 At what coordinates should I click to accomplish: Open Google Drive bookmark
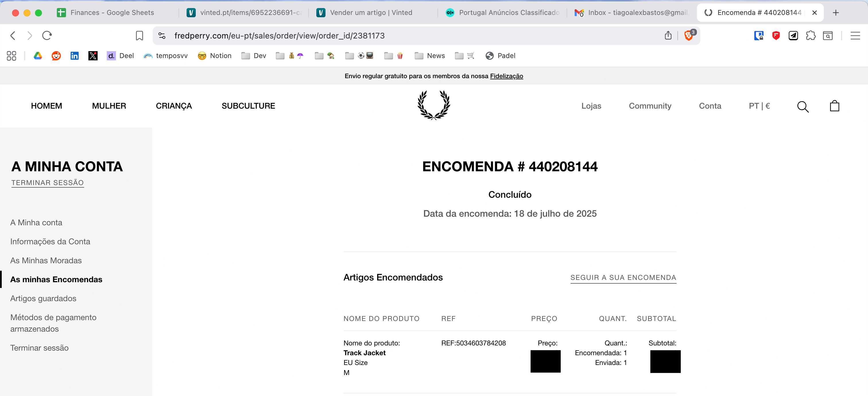click(38, 56)
